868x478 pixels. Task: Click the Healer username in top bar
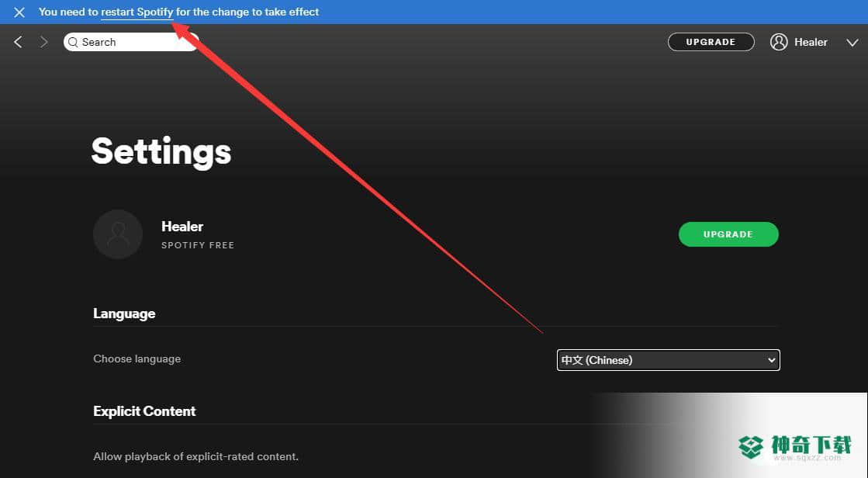[x=811, y=42]
